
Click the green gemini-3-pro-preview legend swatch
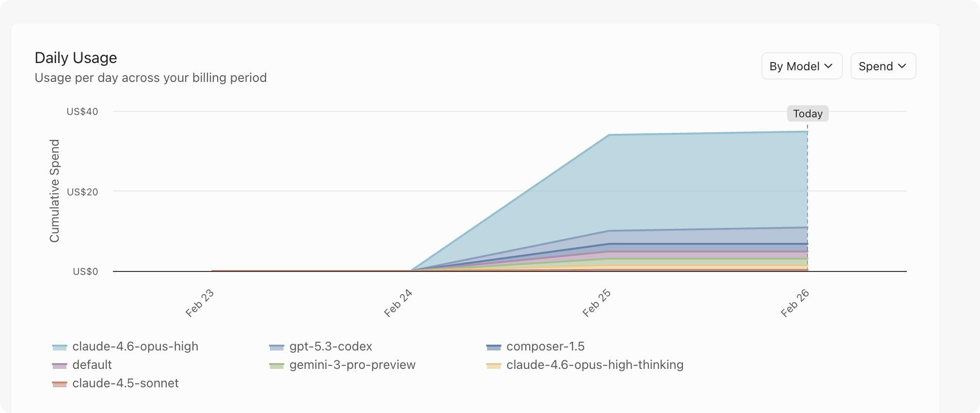[276, 365]
